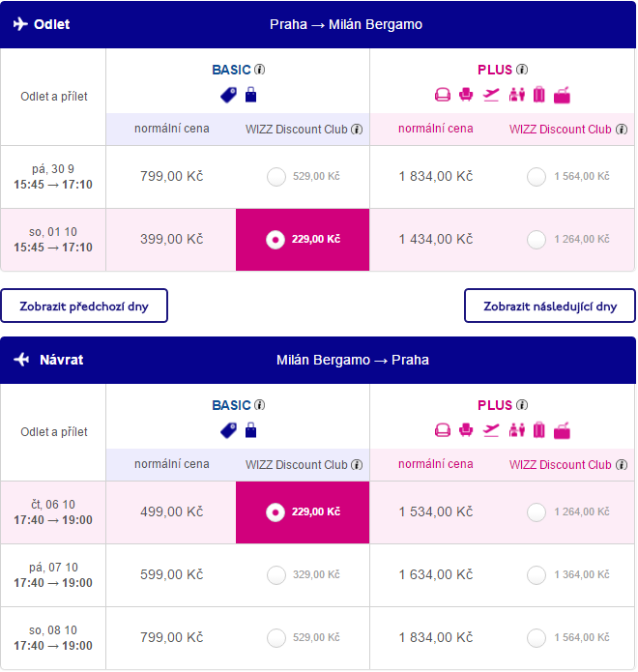This screenshot has height=672, width=638.
Task: Select 529,00 Kč Discount Club fare on Friday 30 9
Action: tap(276, 177)
